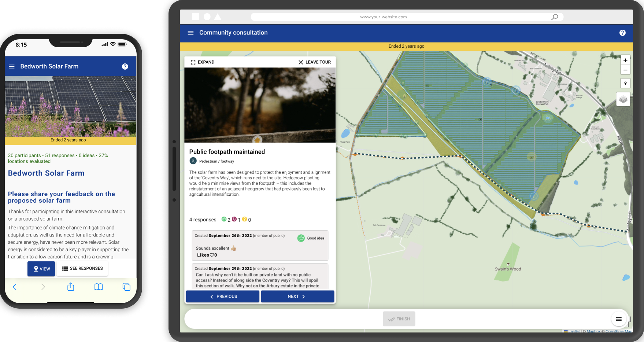This screenshot has height=342, width=644.
Task: Click the red thumbs-down response count
Action: pyautogui.click(x=236, y=220)
